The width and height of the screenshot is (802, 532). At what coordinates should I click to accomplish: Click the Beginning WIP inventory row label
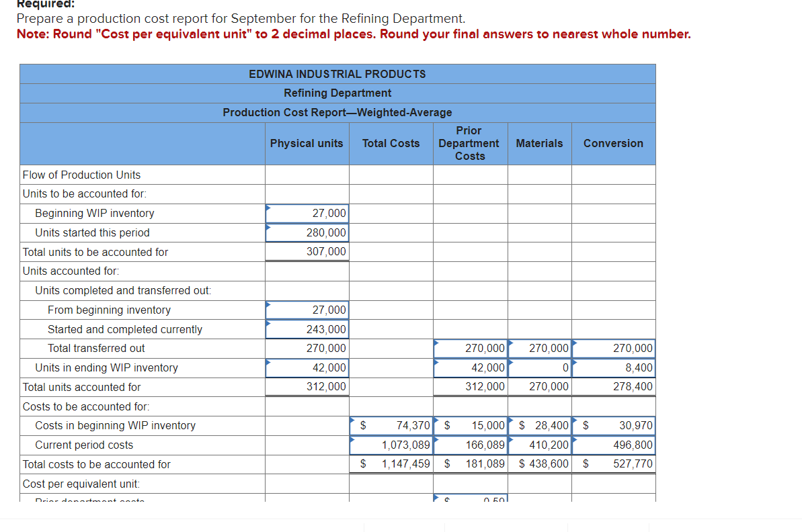coord(95,213)
